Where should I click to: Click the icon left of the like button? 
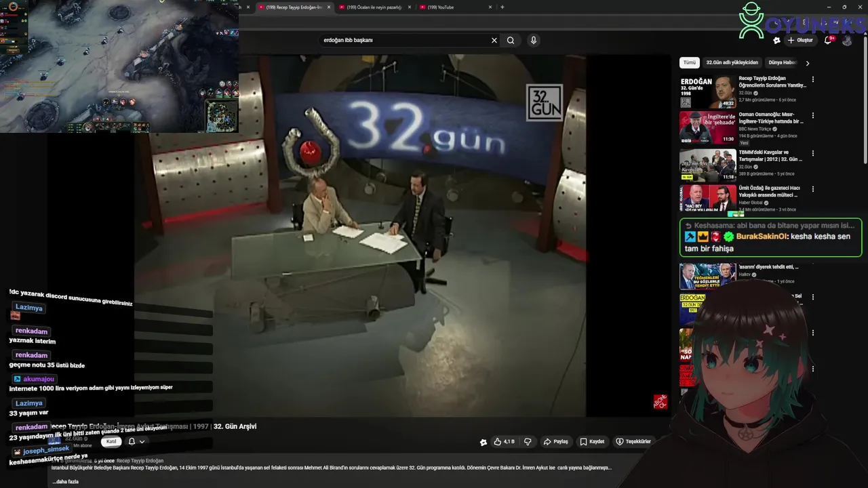(x=483, y=442)
